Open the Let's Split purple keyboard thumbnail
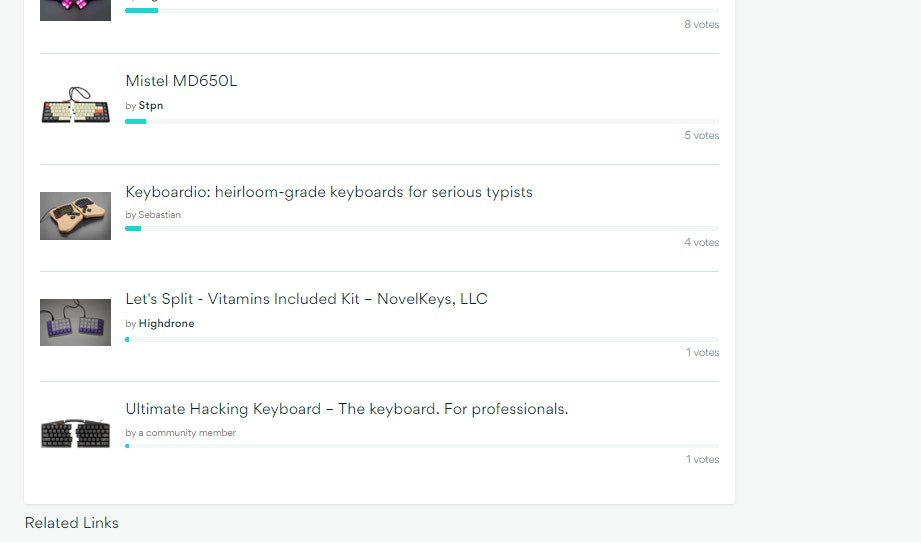Viewport: 921px width, 542px height. 75,323
